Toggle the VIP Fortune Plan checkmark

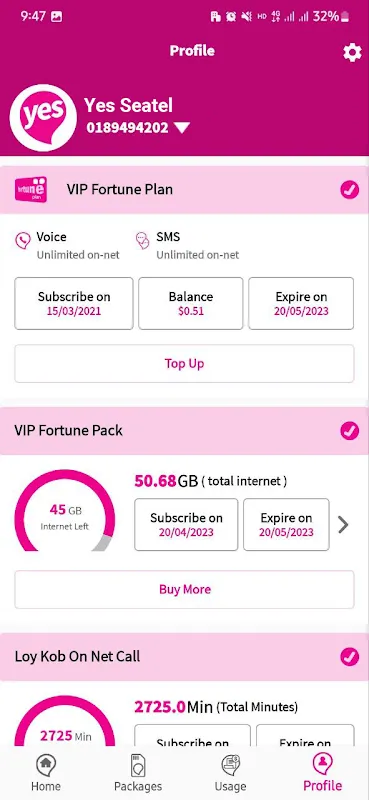click(x=350, y=190)
